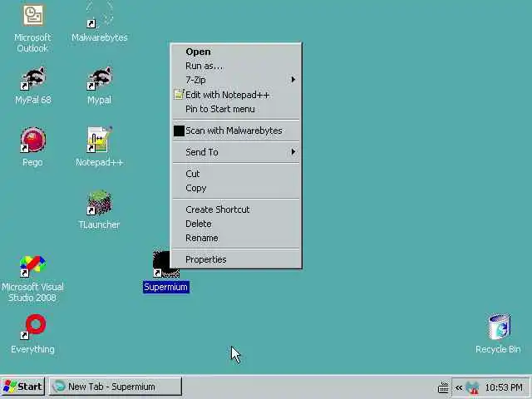
Task: Choose Edit with Notepad++ menu entry
Action: pyautogui.click(x=236, y=95)
